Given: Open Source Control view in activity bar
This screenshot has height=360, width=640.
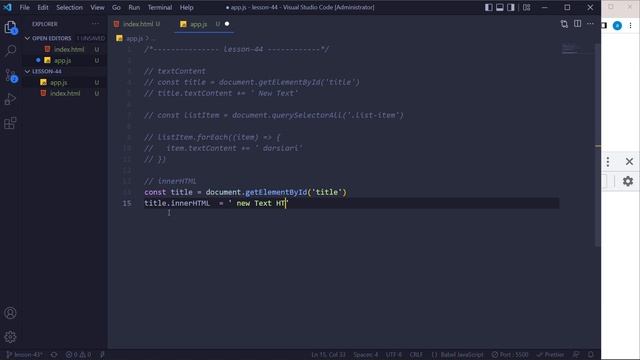Looking at the screenshot, I should coord(10,75).
